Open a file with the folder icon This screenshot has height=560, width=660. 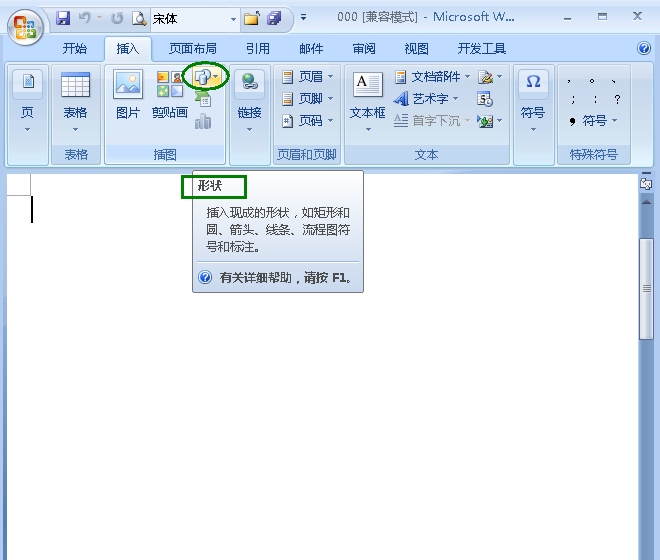pyautogui.click(x=252, y=18)
